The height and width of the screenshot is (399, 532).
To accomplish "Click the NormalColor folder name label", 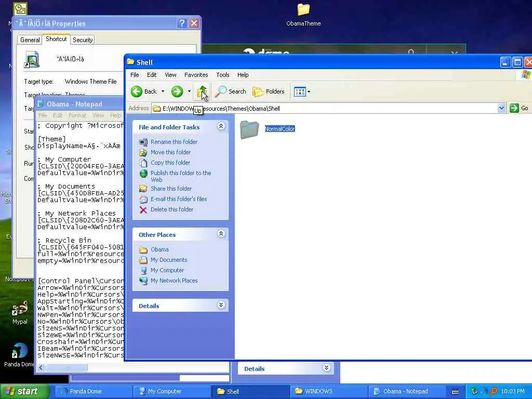I will point(280,129).
